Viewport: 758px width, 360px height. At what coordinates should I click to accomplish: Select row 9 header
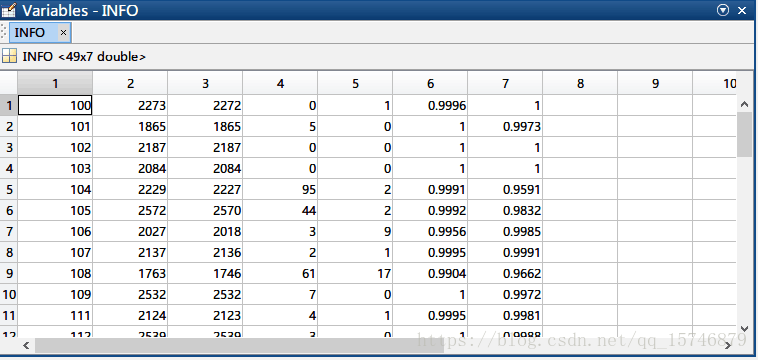(x=9, y=274)
